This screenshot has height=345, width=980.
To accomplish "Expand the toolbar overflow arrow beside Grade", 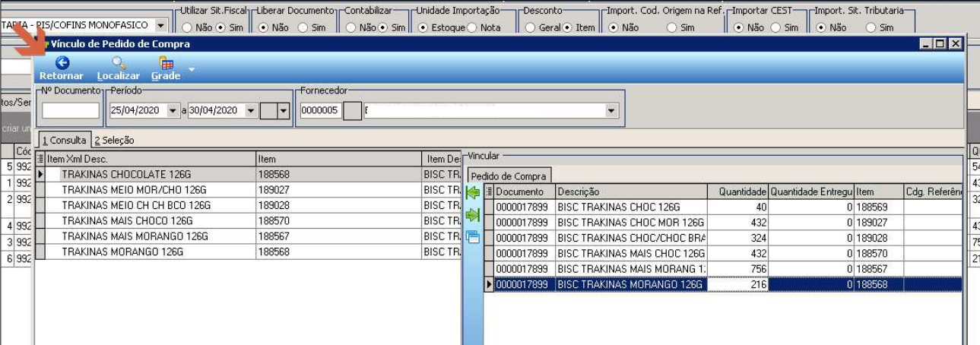I will tap(192, 69).
